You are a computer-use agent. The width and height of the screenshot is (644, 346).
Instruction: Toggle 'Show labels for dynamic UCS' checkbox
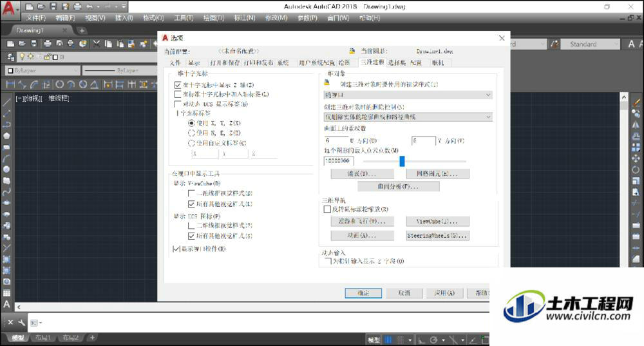click(178, 104)
